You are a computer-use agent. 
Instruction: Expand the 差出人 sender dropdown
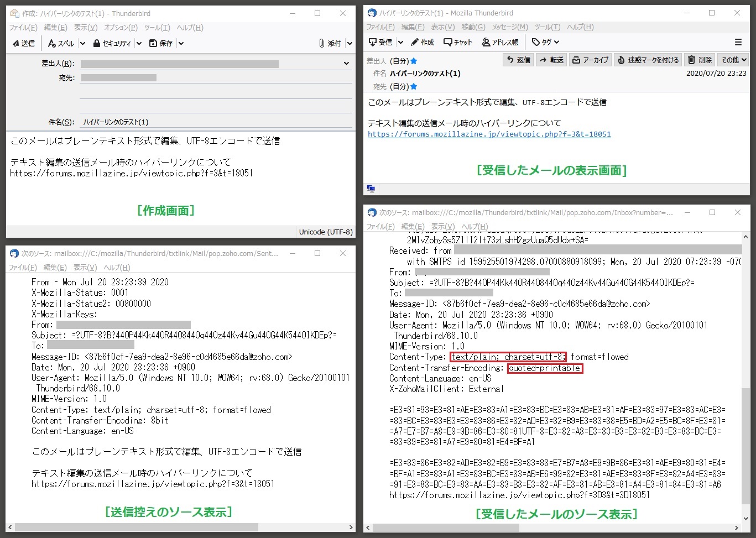(346, 64)
